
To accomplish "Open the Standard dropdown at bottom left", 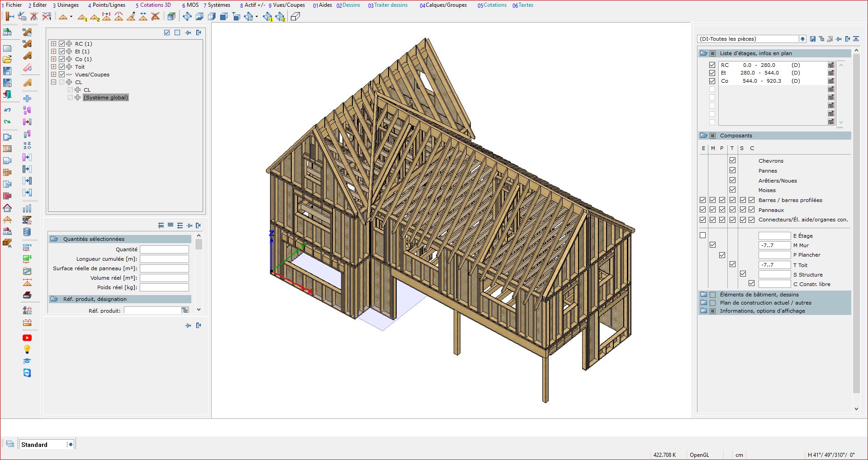I will (x=70, y=445).
